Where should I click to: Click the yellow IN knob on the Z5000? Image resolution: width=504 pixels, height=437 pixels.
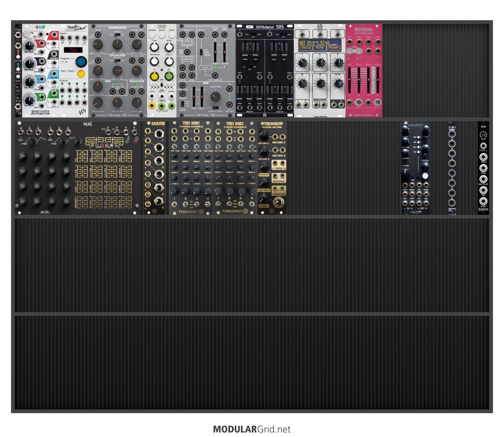[x=154, y=76]
